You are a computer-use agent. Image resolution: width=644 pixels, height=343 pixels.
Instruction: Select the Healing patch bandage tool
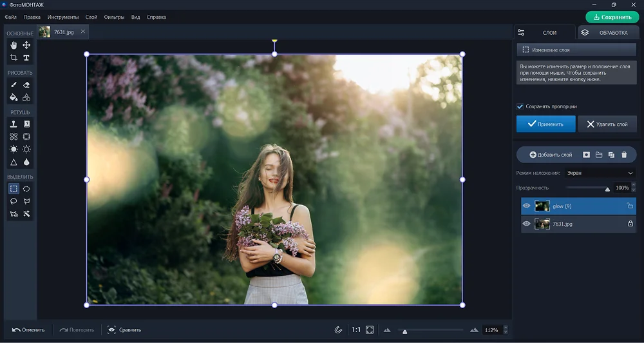[x=14, y=137]
